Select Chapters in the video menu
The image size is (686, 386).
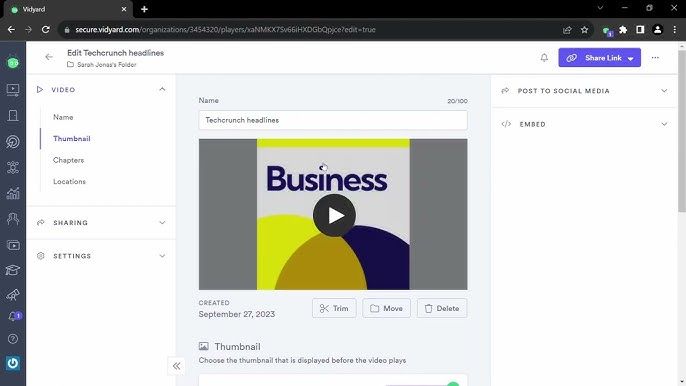[69, 160]
